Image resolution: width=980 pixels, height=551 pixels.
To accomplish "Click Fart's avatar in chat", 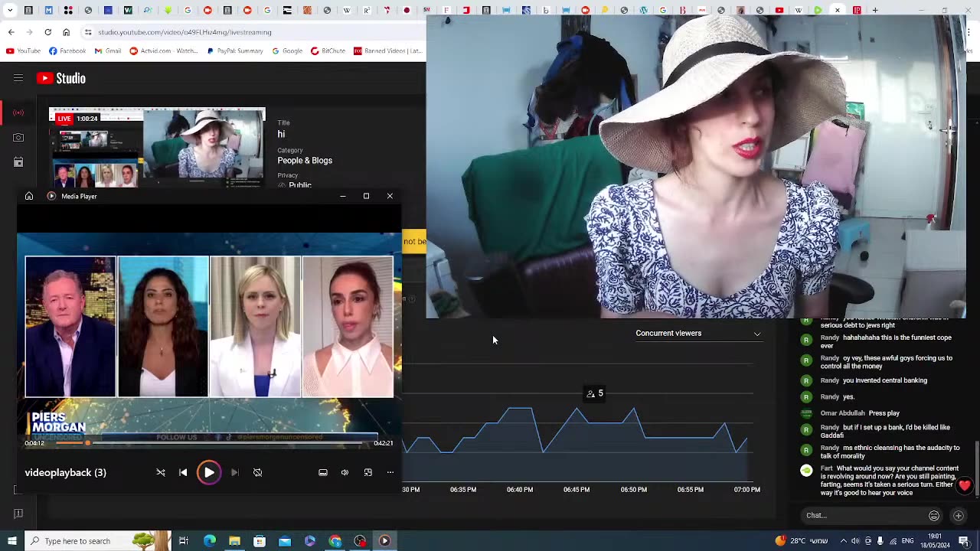I will tap(806, 471).
